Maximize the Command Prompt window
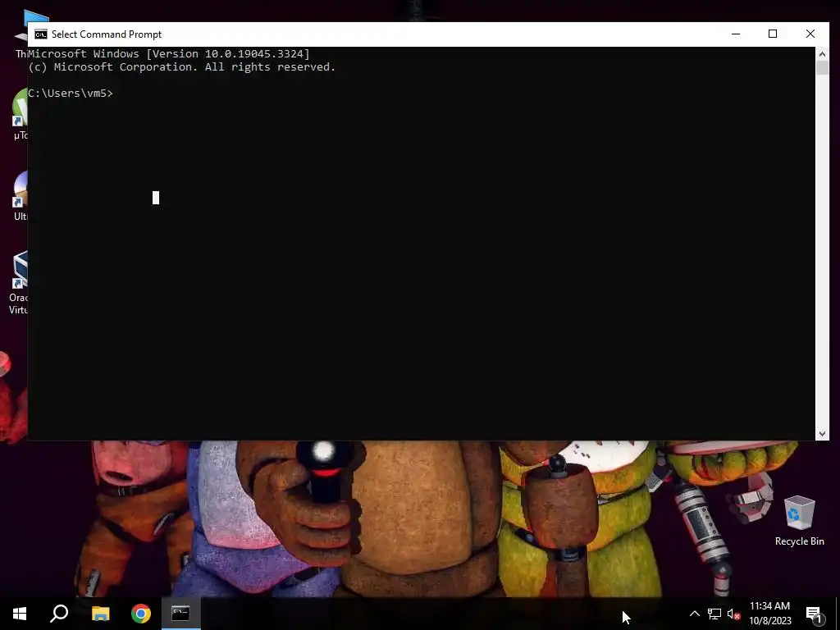The height and width of the screenshot is (630, 840). coord(773,34)
